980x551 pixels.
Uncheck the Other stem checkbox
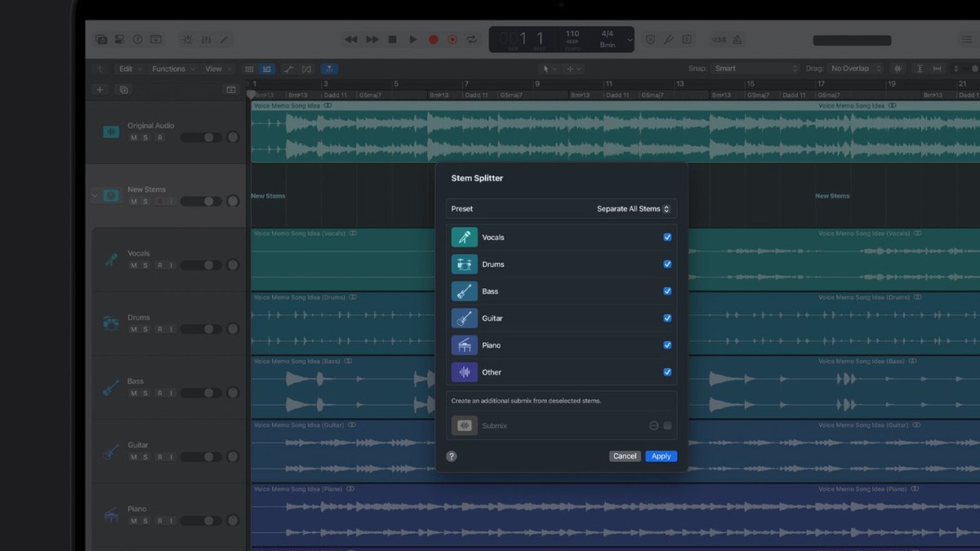click(x=667, y=372)
